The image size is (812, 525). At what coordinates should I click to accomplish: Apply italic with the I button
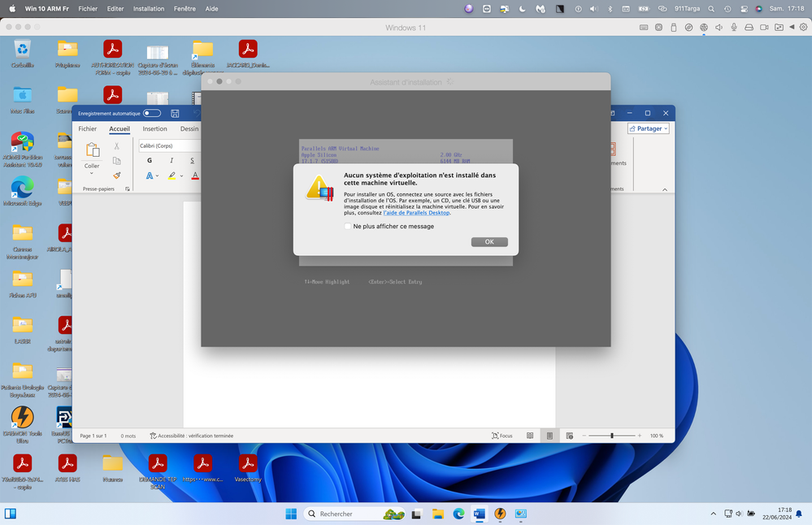172,160
